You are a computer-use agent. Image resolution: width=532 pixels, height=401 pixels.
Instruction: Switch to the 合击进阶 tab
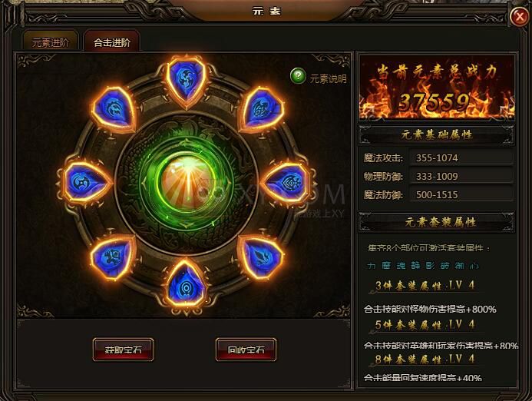click(111, 41)
